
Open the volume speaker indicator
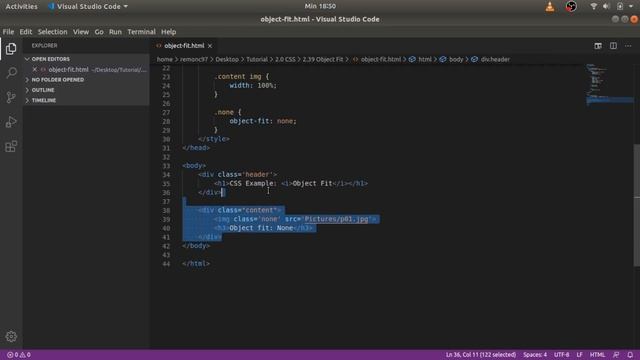pos(606,7)
